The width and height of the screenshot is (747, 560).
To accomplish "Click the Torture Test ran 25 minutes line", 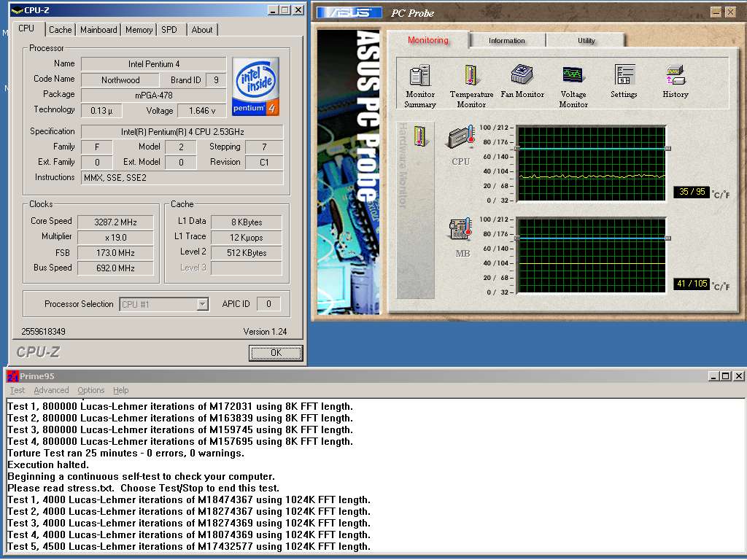I will click(x=125, y=453).
